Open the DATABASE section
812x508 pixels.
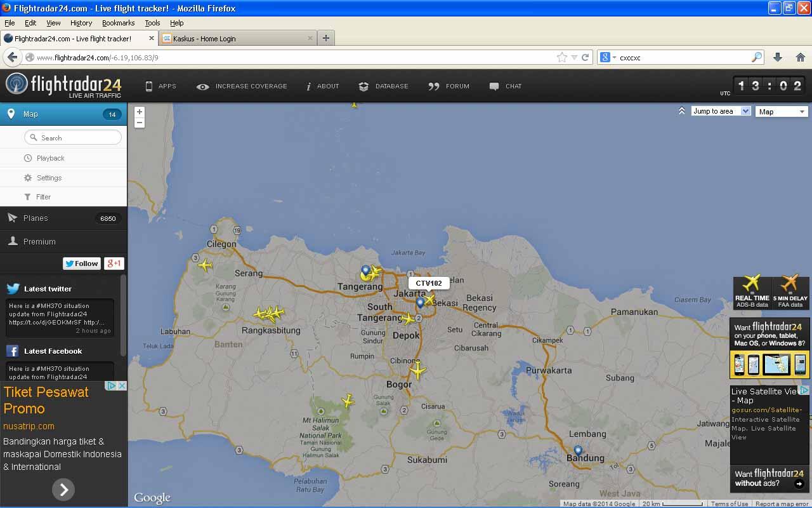coord(383,86)
